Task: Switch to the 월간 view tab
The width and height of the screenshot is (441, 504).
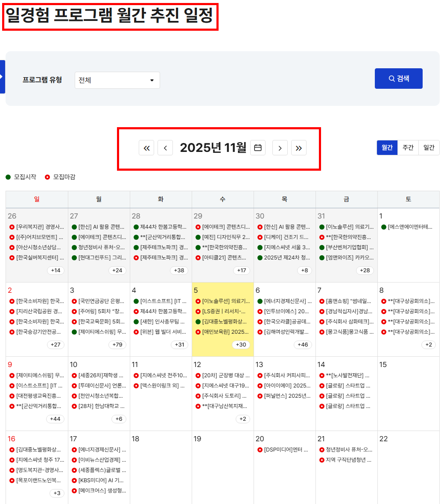Action: (x=387, y=148)
